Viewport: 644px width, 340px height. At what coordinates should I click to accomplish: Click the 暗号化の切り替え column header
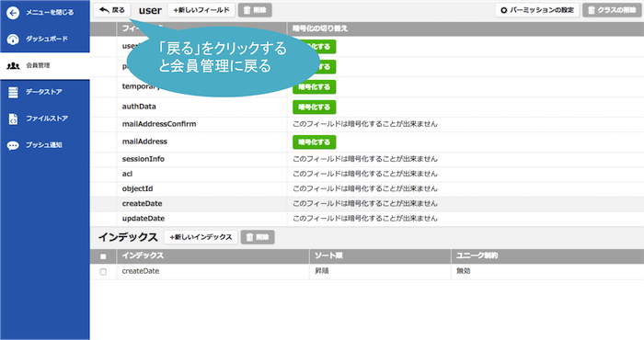(320, 28)
